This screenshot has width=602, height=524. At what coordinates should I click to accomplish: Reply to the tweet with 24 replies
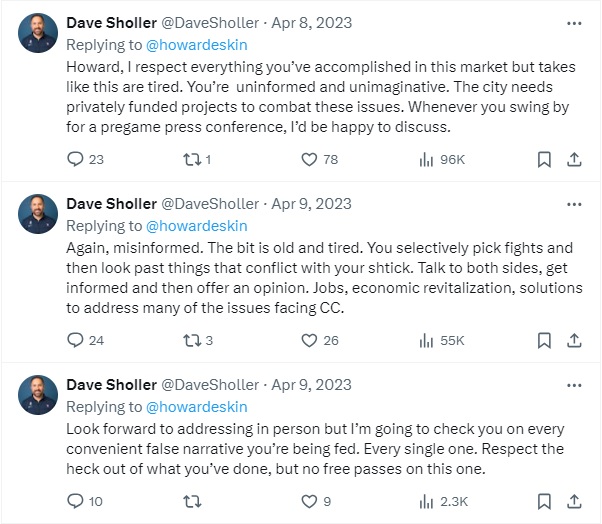pyautogui.click(x=75, y=340)
